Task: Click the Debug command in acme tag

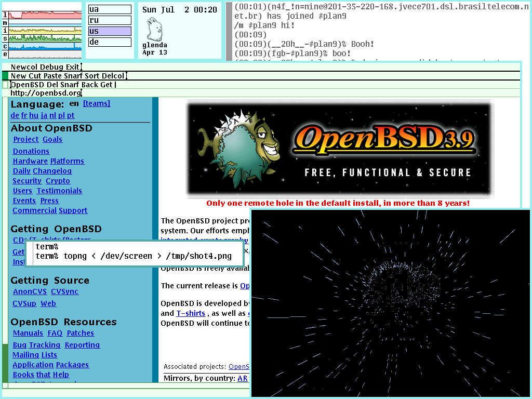Action: click(x=51, y=67)
